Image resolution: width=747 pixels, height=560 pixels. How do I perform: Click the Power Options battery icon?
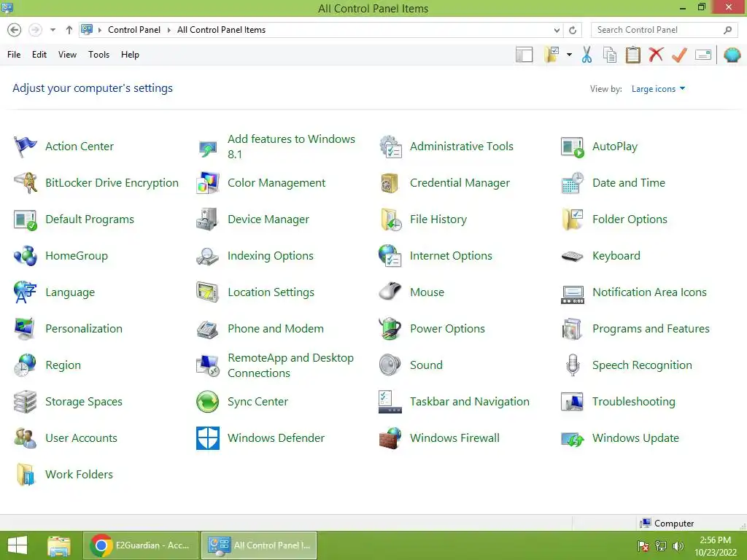pos(390,329)
